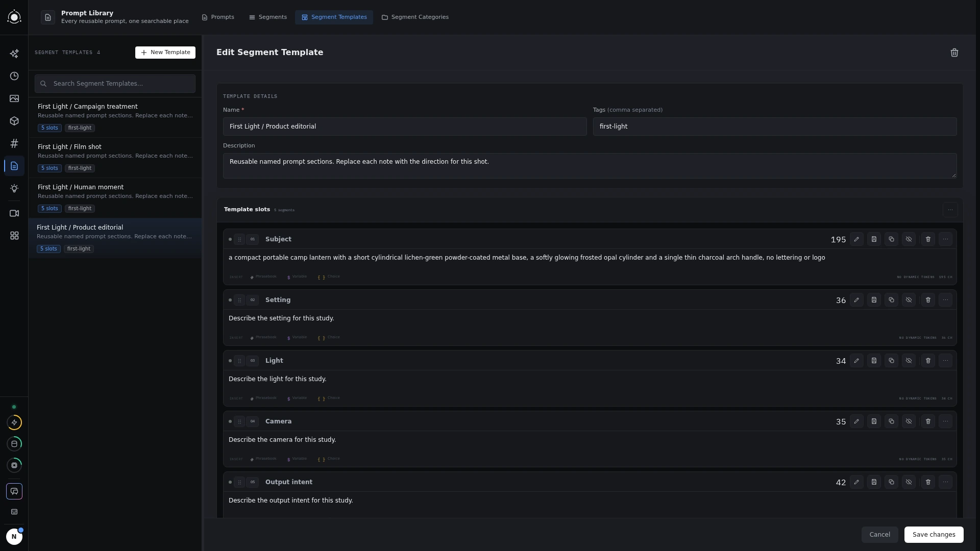Switch to the Prompts tab
Screen dimensions: 980x551
point(218,17)
